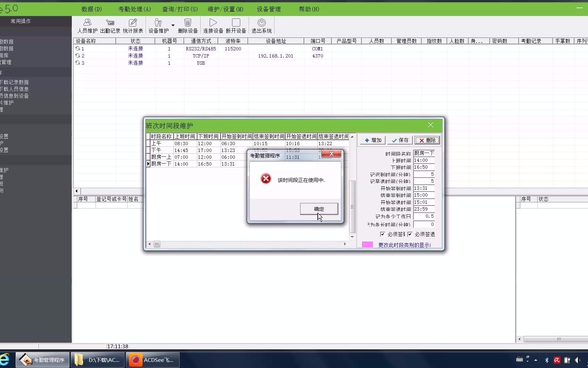Click the time period table's scroll right arrow

pos(345,244)
